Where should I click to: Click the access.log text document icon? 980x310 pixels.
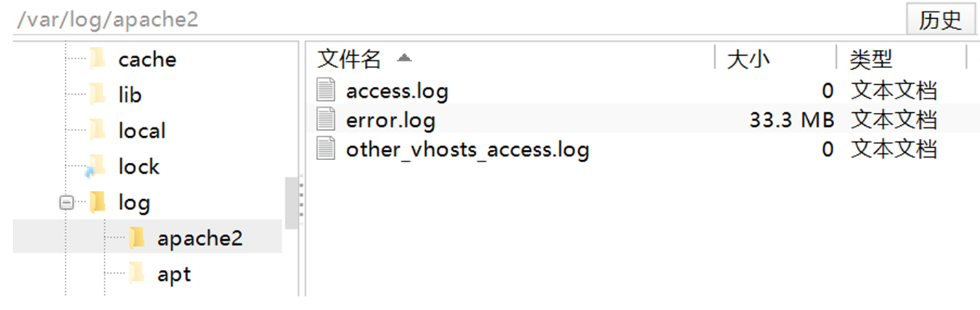point(326,91)
